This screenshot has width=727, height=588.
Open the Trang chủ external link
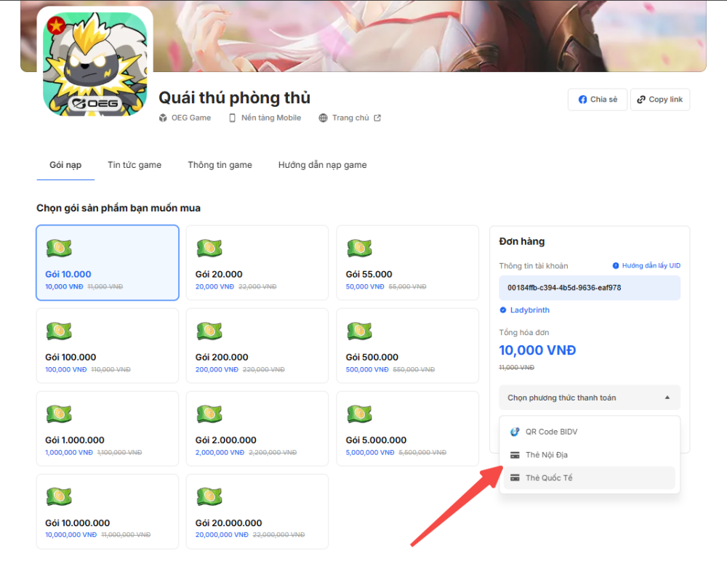point(350,118)
